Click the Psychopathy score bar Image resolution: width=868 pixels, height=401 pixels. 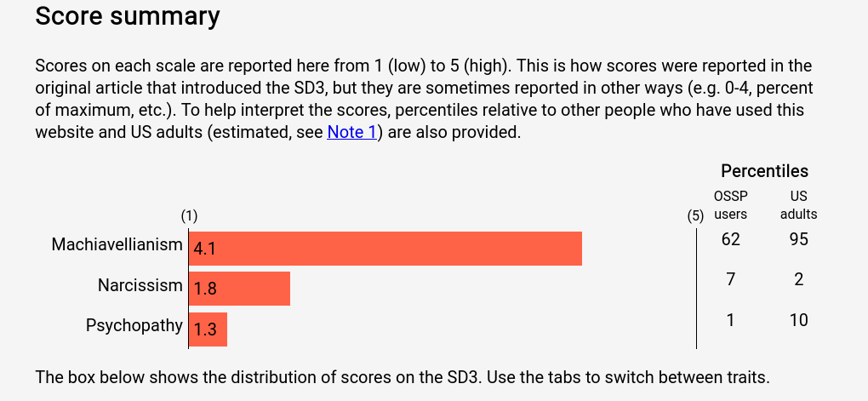[x=208, y=329]
